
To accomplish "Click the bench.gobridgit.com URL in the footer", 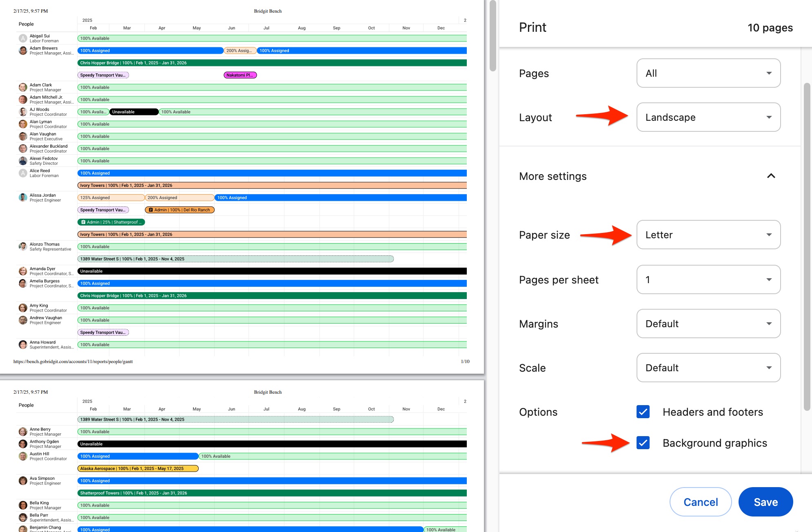I will 73,361.
